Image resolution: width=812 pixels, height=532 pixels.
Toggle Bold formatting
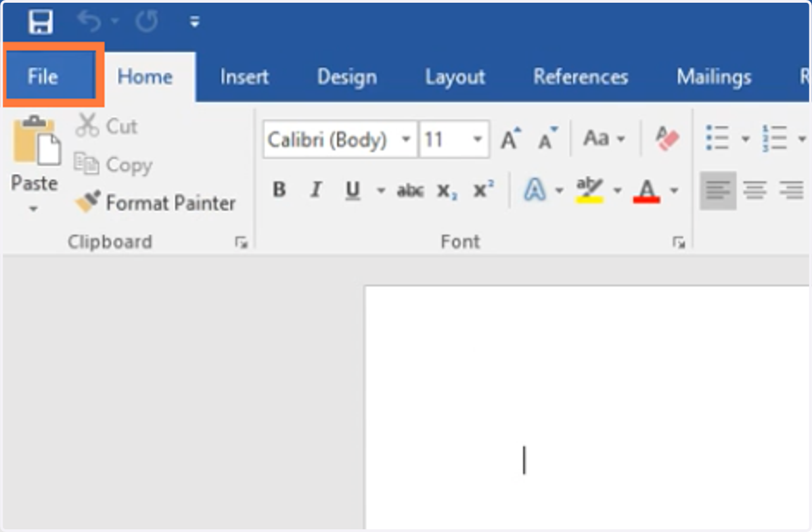point(279,191)
